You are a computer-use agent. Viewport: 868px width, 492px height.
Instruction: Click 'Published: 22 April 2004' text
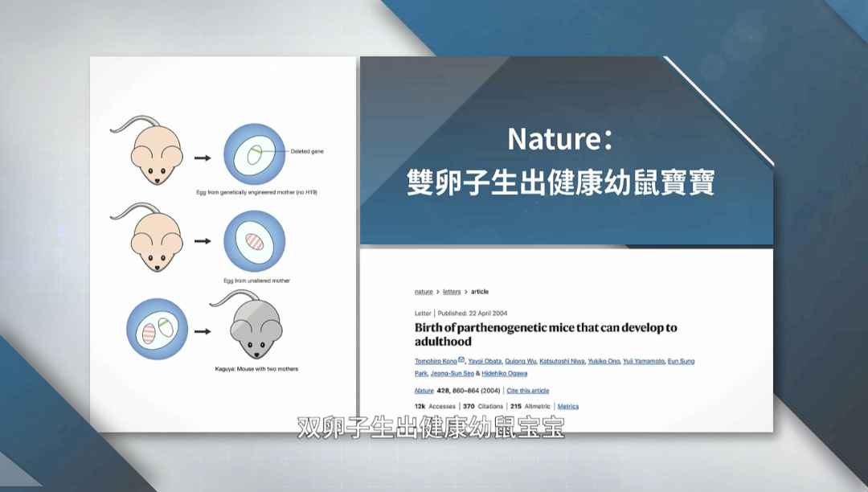point(473,314)
